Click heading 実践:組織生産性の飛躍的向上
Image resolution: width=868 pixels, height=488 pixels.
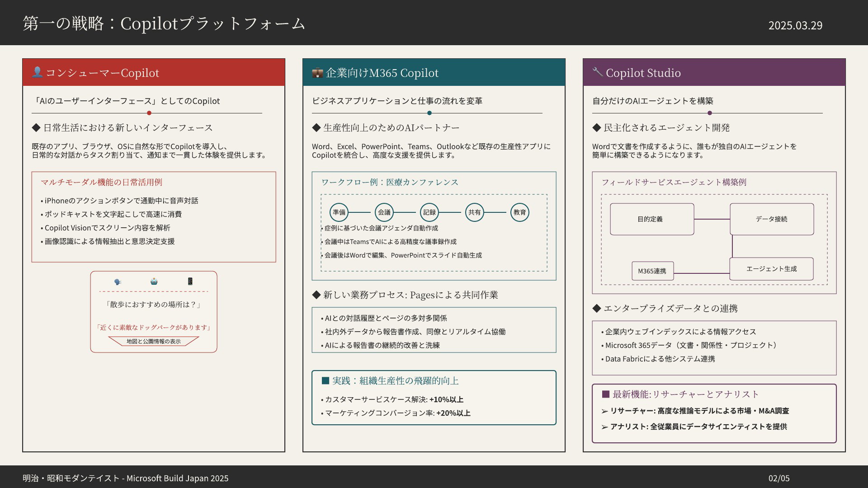pyautogui.click(x=390, y=381)
